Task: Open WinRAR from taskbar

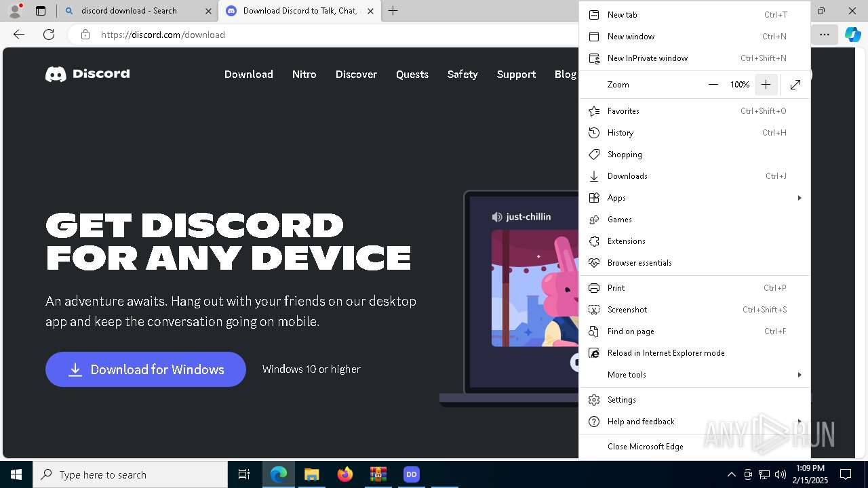Action: (378, 474)
